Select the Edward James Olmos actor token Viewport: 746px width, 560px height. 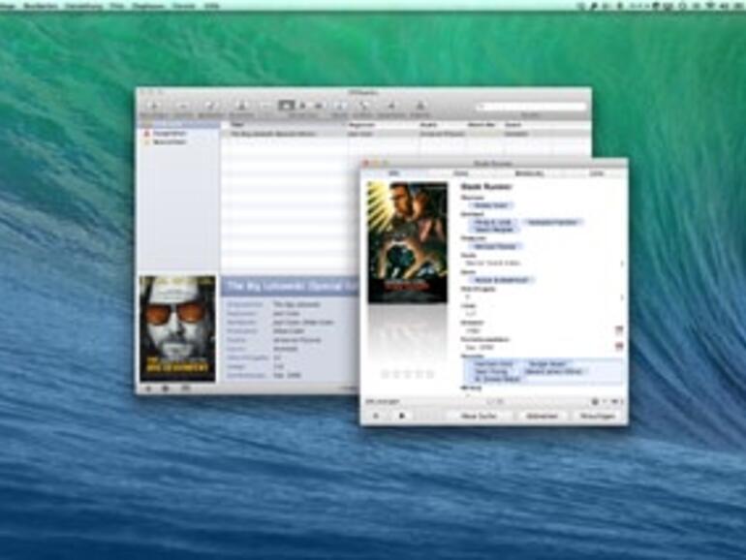554,372
